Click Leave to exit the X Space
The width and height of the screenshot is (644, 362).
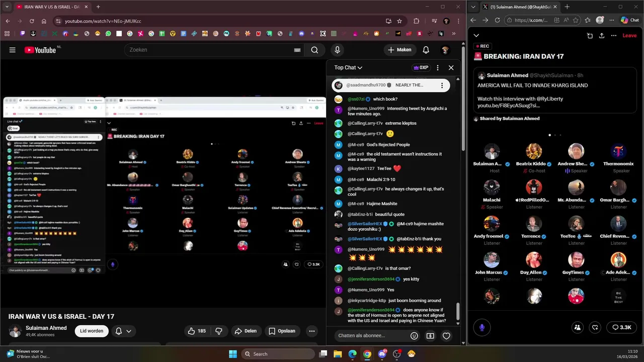[629, 36]
